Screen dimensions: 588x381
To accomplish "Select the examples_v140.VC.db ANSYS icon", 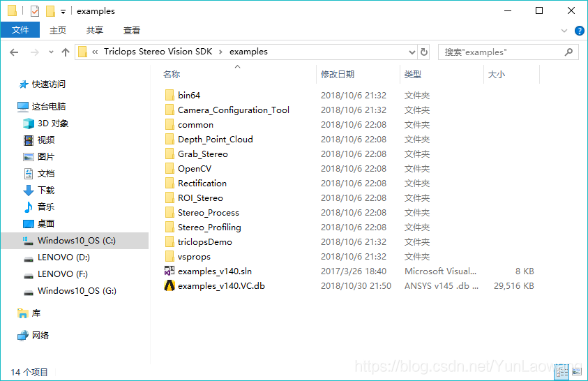I will [x=169, y=286].
